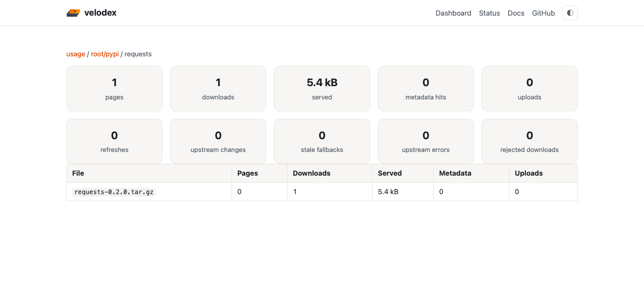Click the refreshes stat card
This screenshot has width=644, height=303.
click(x=114, y=141)
